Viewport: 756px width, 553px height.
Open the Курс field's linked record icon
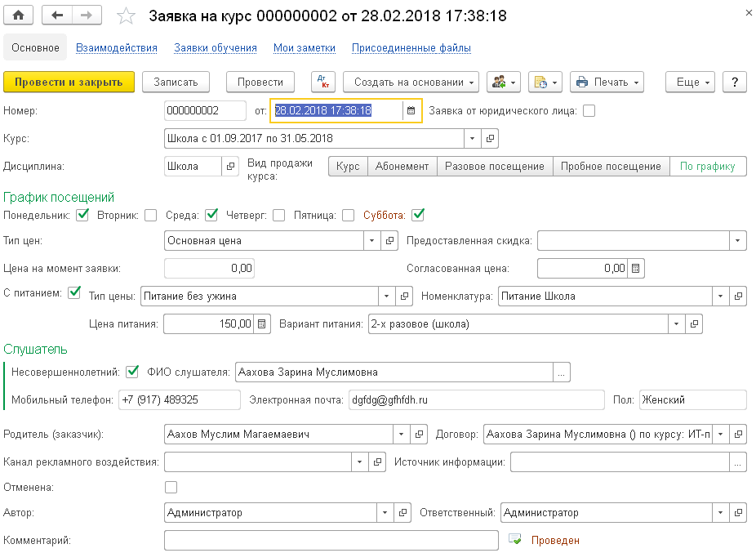point(490,139)
